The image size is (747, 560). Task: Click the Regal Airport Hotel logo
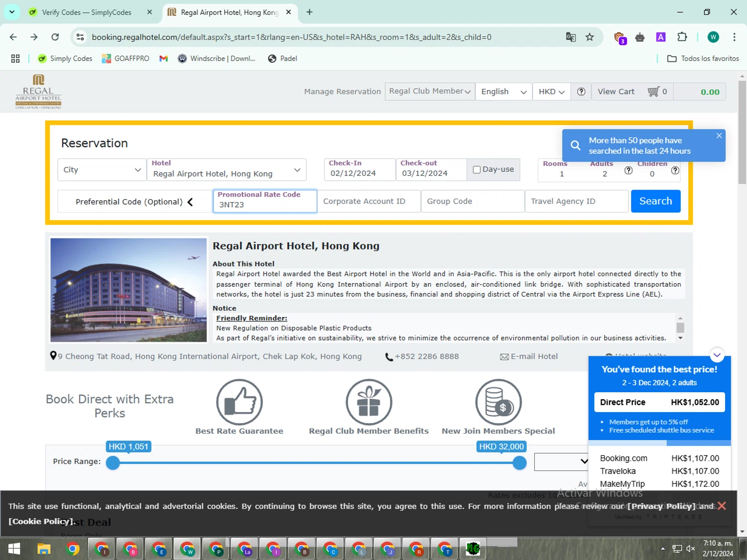[38, 92]
